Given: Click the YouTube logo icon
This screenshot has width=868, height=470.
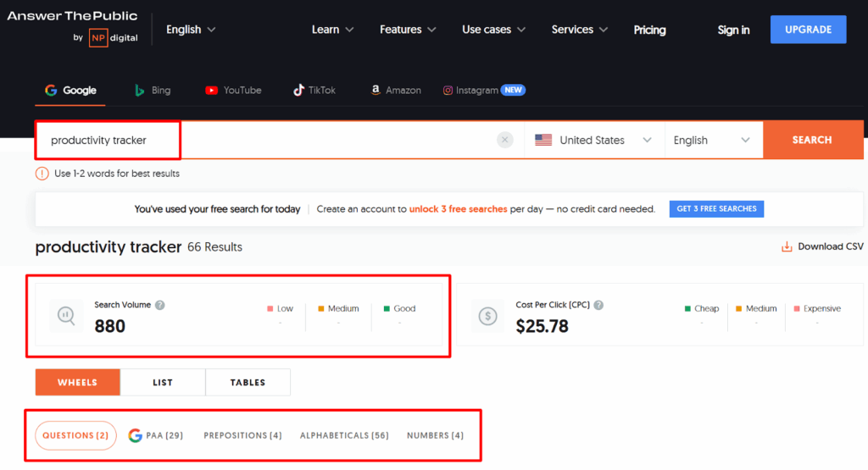Looking at the screenshot, I should (211, 90).
